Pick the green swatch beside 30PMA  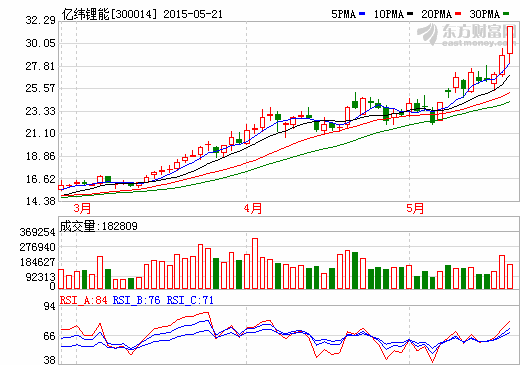(x=506, y=14)
